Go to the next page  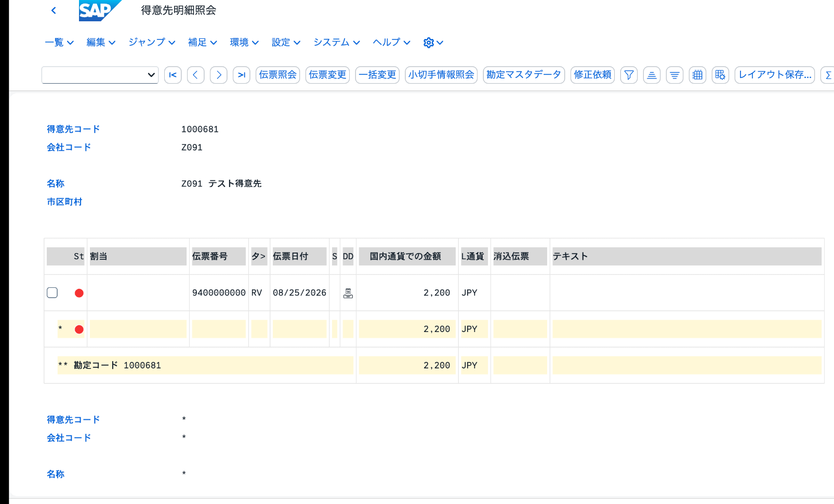pos(218,75)
